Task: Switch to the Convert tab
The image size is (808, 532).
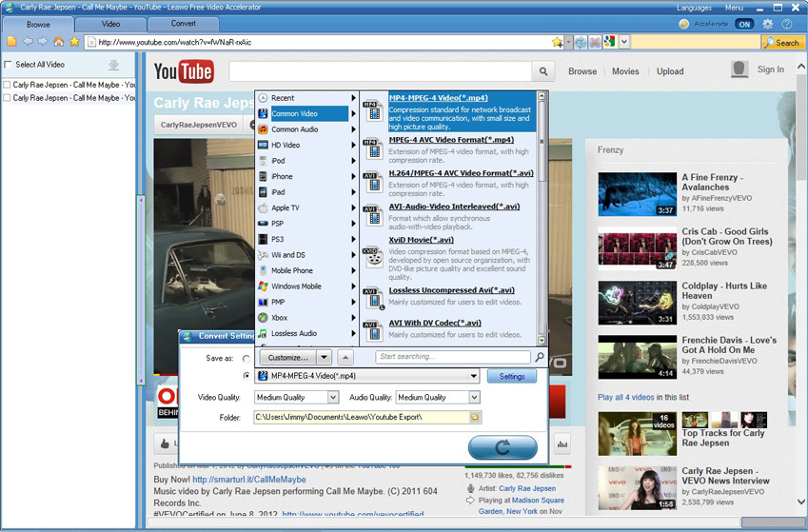Action: coord(184,24)
